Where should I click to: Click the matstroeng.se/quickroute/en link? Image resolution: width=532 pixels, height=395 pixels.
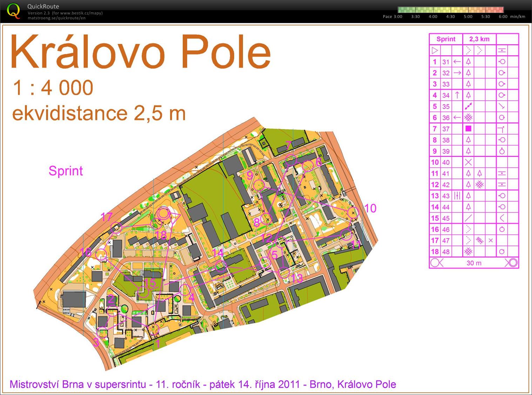click(x=56, y=18)
